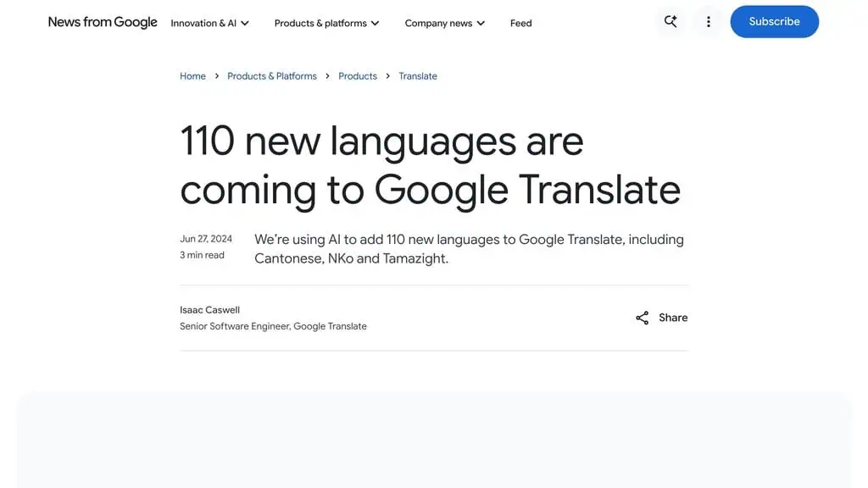Click author name Isaac Caswell
The image size is (868, 488).
tap(210, 310)
